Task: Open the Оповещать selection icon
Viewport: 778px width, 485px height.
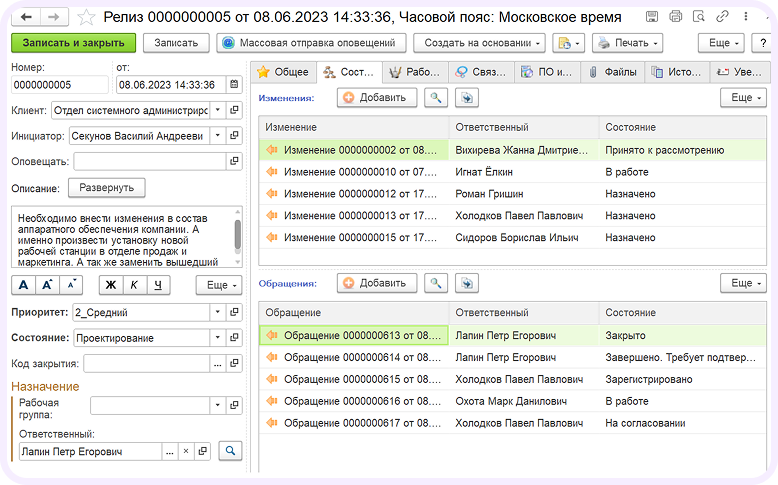Action: (234, 161)
